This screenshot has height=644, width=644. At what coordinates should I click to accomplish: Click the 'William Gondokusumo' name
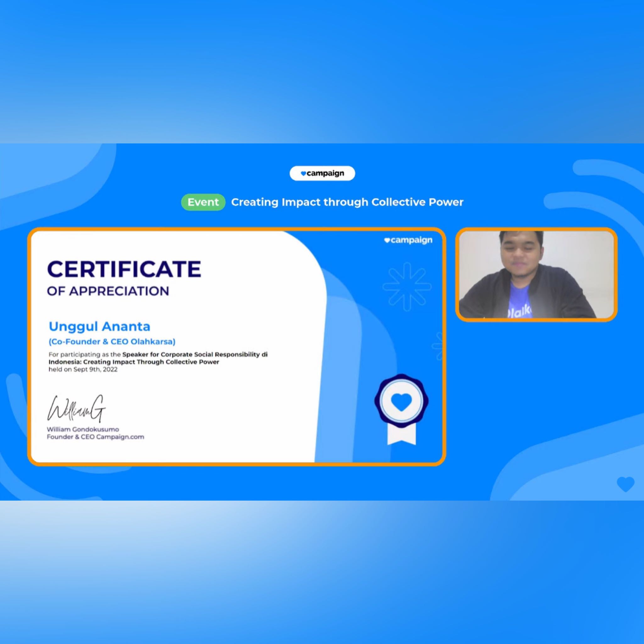83,429
